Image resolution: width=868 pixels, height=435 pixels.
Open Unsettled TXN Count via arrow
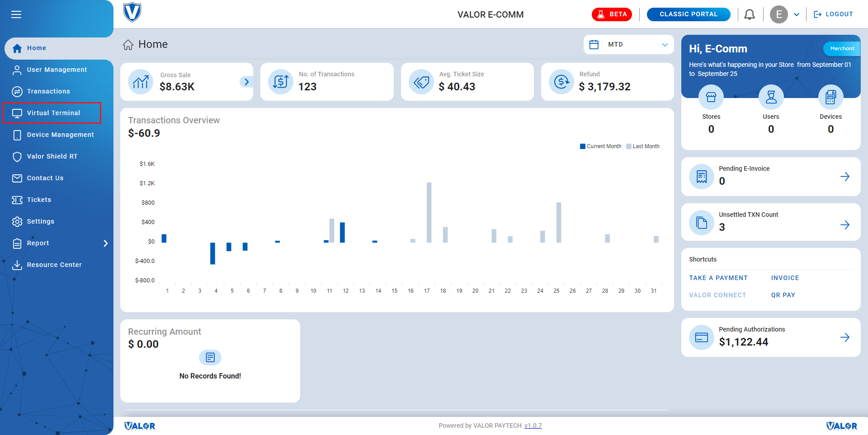[845, 225]
